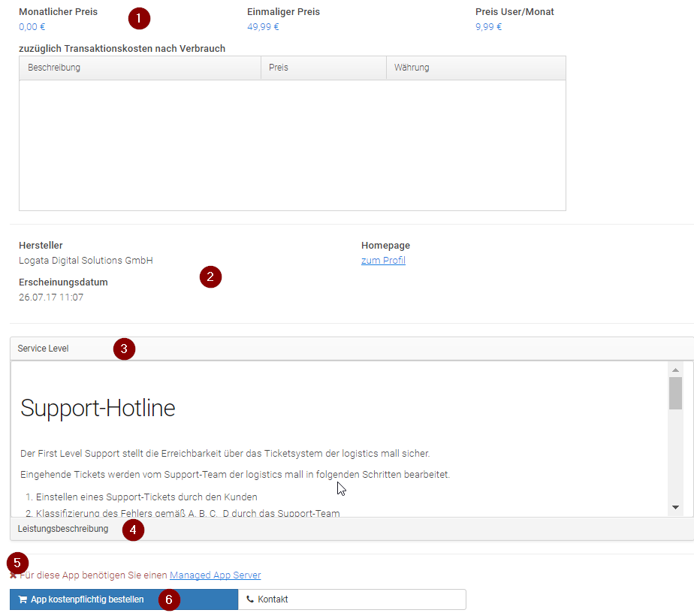The width and height of the screenshot is (694, 616).
Task: Click 'Homepage' label
Action: [385, 245]
